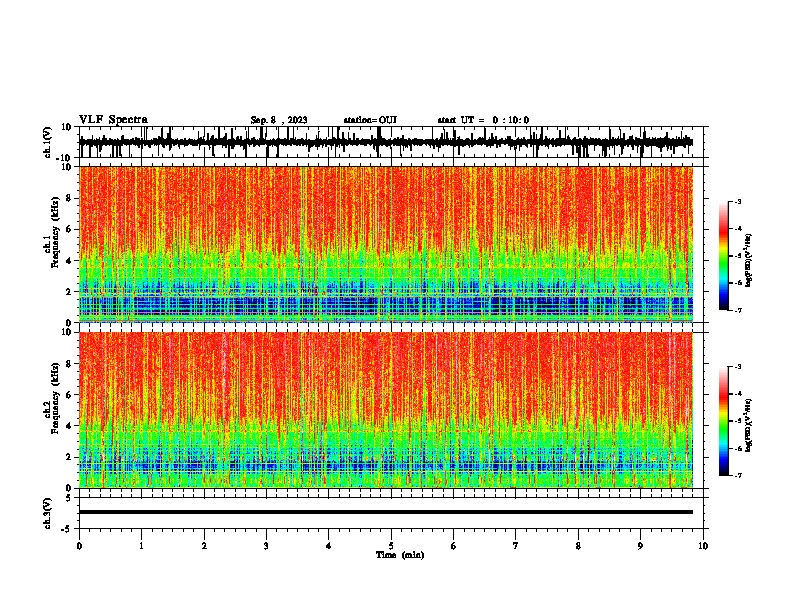792x612 pixels.
Task: Click the "4" tick on the time axis
Action: click(x=329, y=546)
